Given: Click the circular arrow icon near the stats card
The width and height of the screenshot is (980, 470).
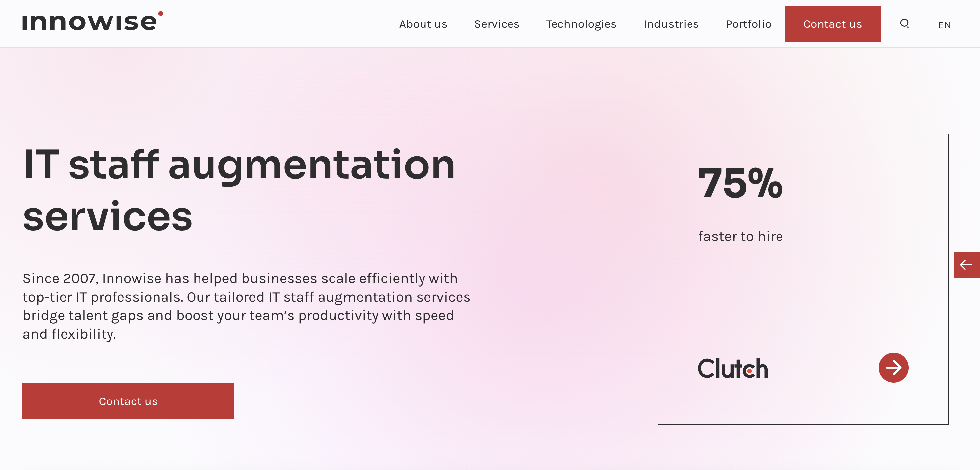Looking at the screenshot, I should click(x=894, y=368).
